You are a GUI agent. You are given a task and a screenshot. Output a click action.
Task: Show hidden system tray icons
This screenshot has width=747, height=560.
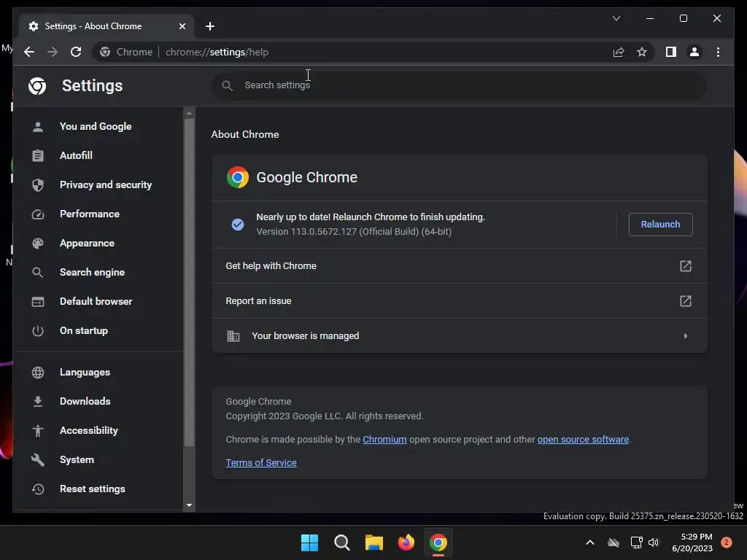click(589, 542)
